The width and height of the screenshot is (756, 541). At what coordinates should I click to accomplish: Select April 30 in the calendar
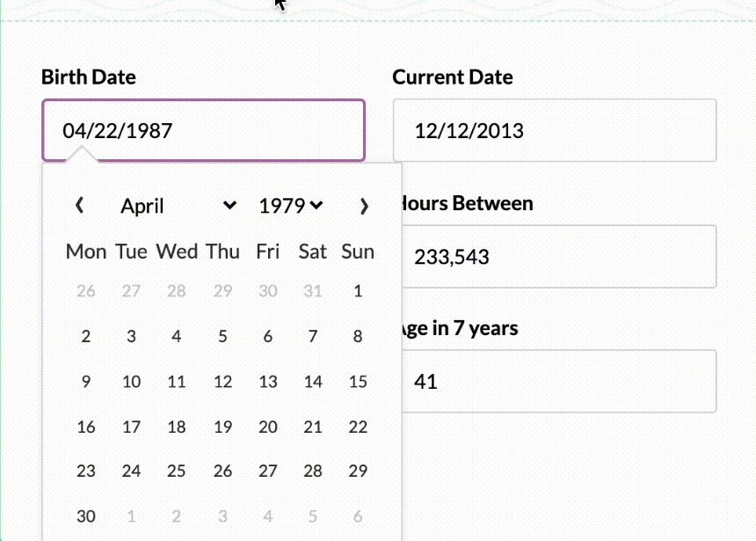point(86,516)
